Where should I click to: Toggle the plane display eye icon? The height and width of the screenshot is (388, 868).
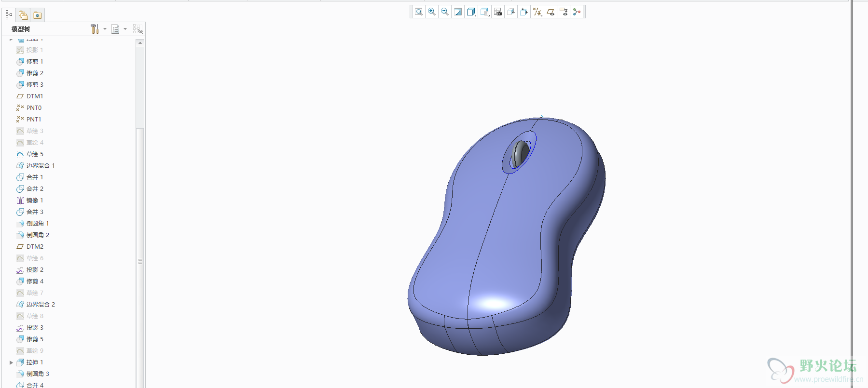pyautogui.click(x=551, y=12)
